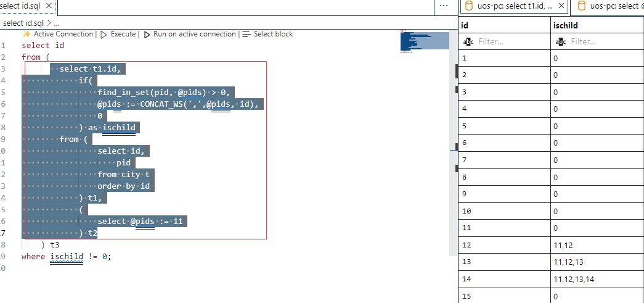
Task: Click the ischild column header
Action: click(598, 25)
